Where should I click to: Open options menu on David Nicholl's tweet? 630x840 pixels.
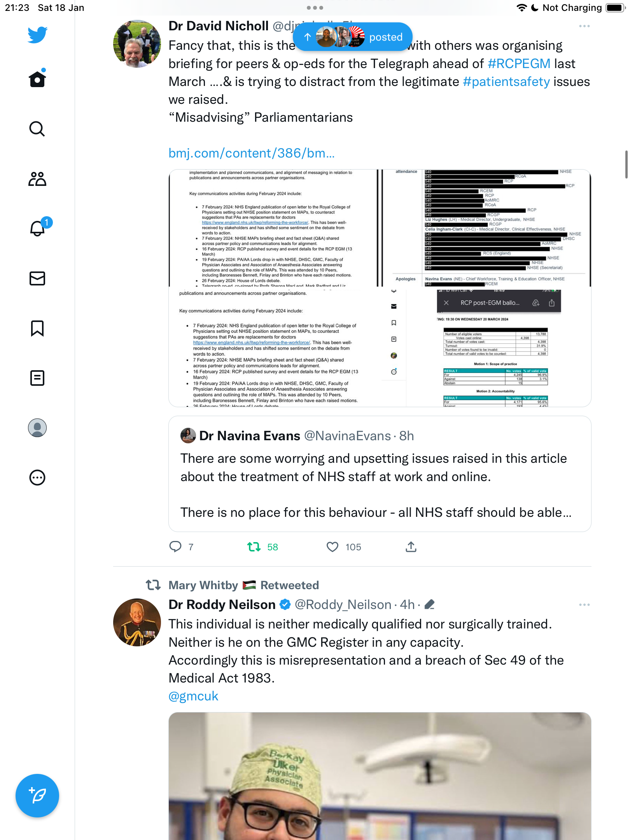[x=584, y=26]
